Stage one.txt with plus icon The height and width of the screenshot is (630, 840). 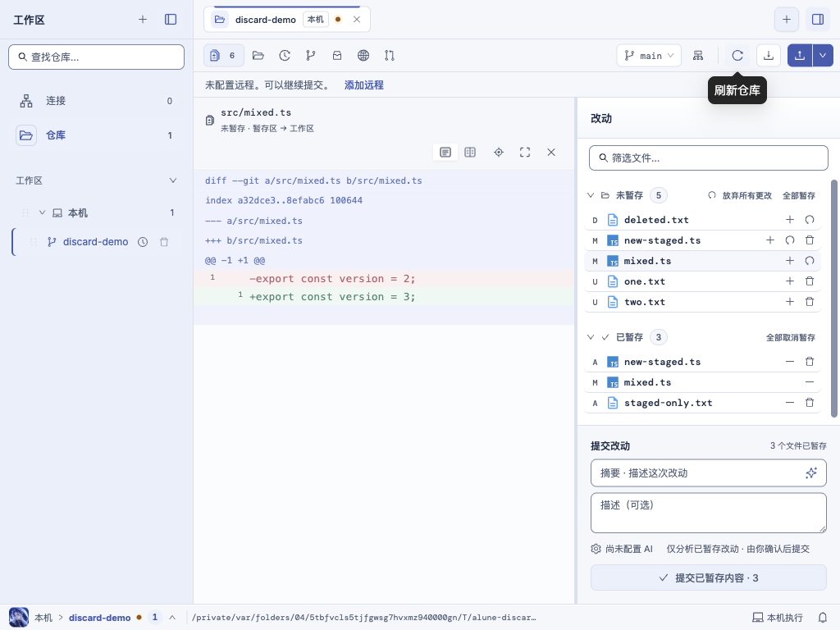tap(790, 281)
